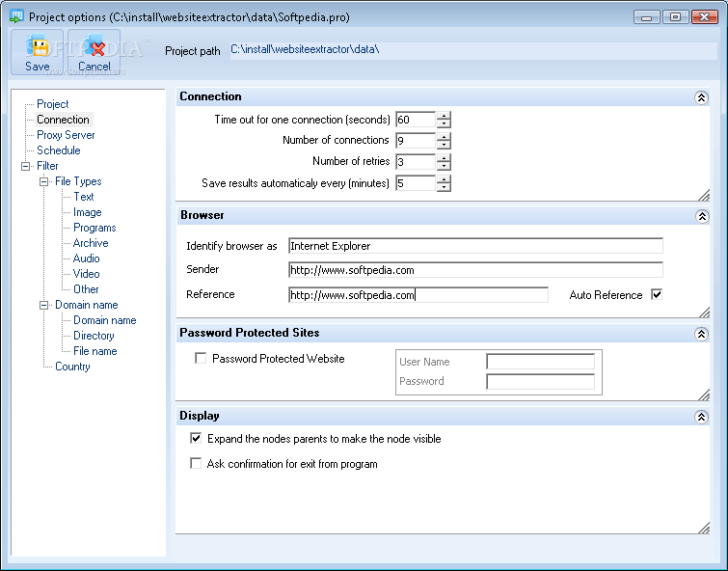
Task: Click the Reference URL field
Action: (x=418, y=295)
